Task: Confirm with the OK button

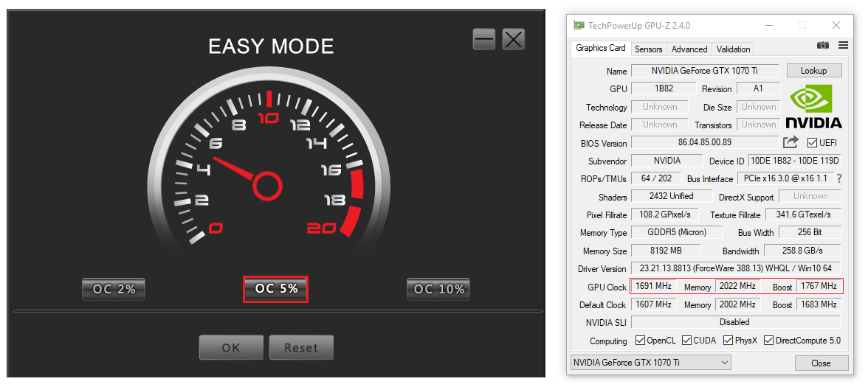Action: click(x=231, y=347)
